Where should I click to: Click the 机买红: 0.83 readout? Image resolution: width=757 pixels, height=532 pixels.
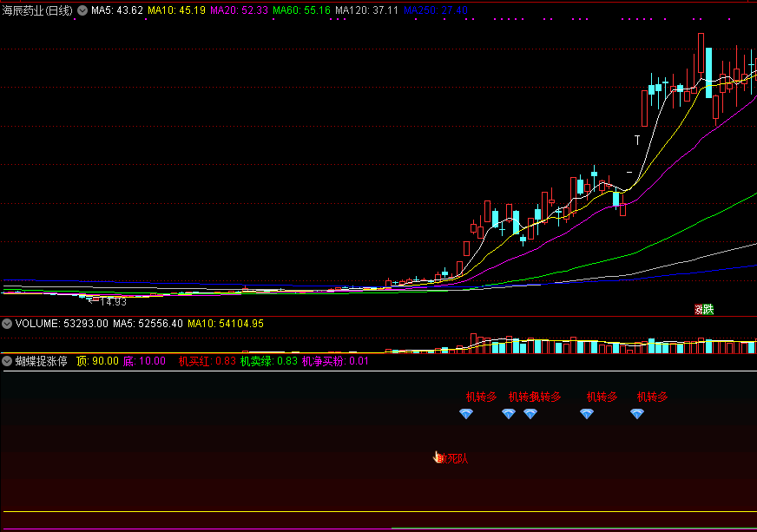pyautogui.click(x=207, y=361)
